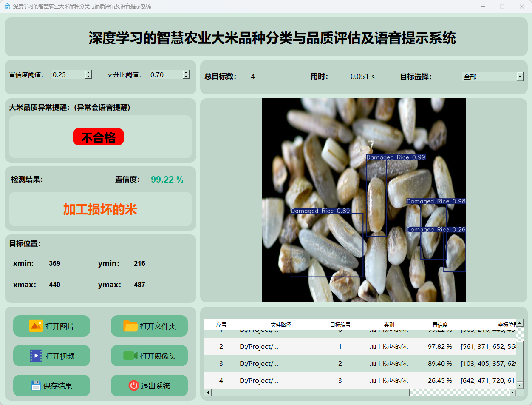Screen dimensions: 532x405
Task: Click the 置信度 column header in table
Action: (440, 325)
